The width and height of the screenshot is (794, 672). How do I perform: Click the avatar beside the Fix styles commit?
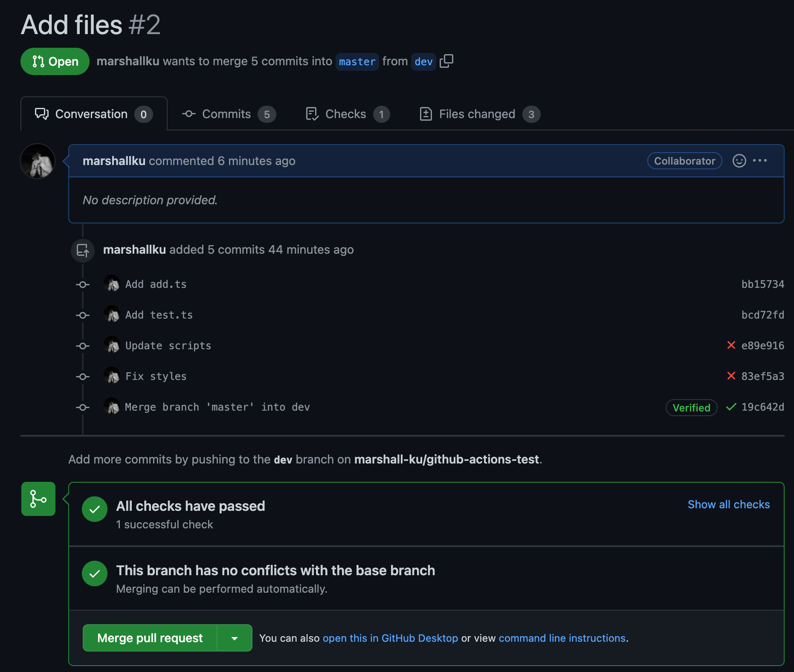(112, 376)
